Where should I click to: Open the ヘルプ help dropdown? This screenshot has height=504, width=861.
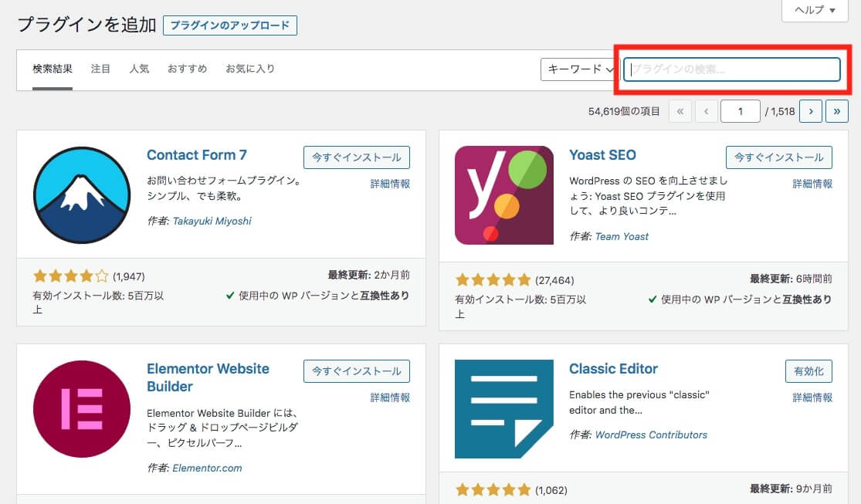coord(815,10)
